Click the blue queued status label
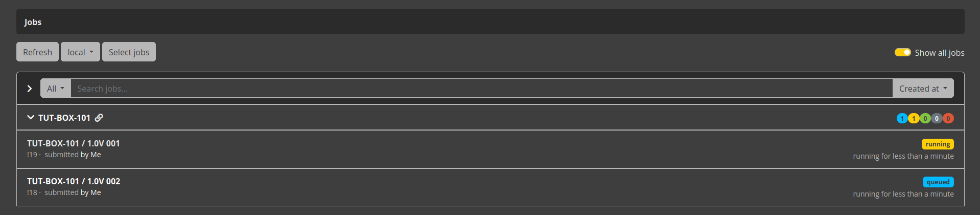This screenshot has height=215, width=980. click(938, 182)
